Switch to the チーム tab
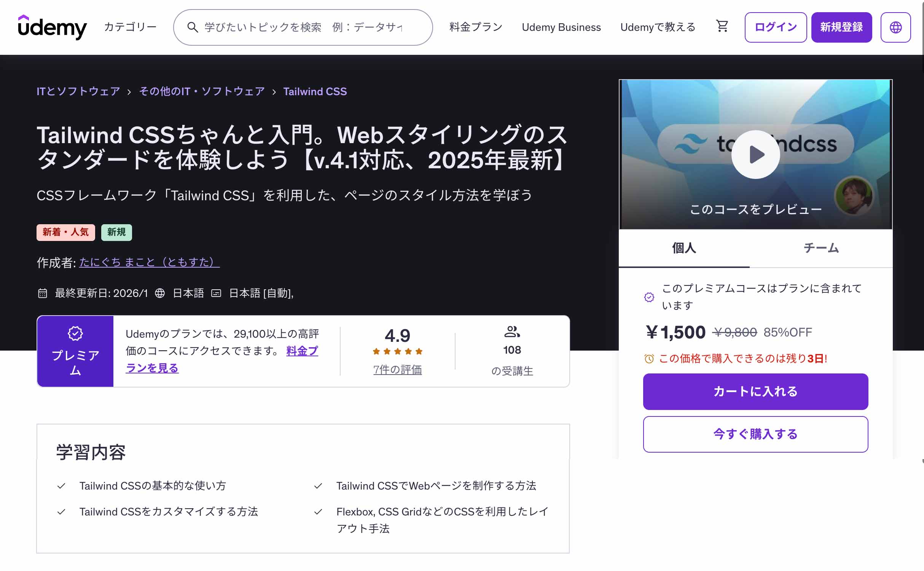Viewport: 924px width, 571px height. [821, 248]
